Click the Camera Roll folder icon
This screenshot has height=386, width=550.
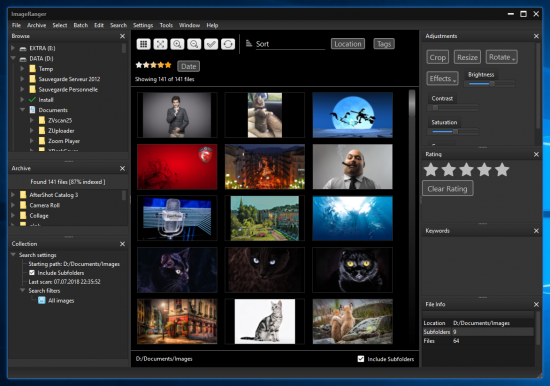(23, 205)
